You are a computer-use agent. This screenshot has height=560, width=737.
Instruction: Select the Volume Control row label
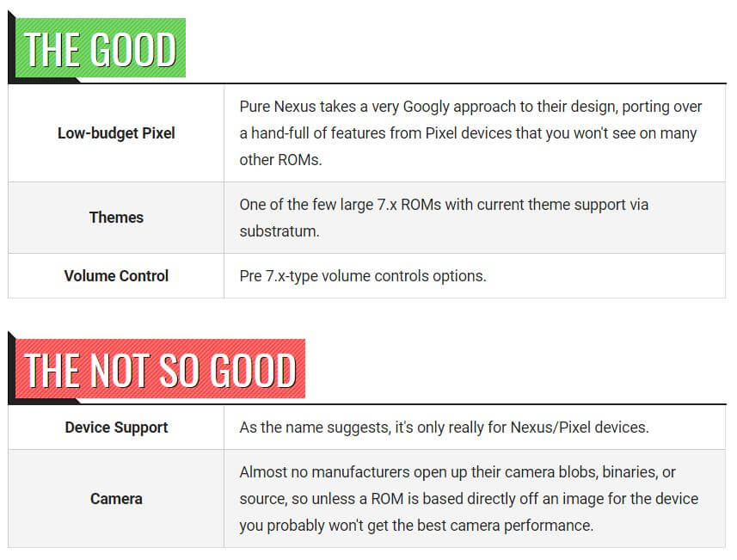pyautogui.click(x=116, y=276)
